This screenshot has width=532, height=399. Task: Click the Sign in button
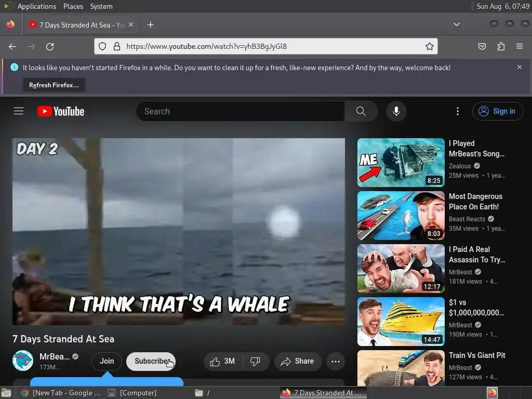click(498, 111)
